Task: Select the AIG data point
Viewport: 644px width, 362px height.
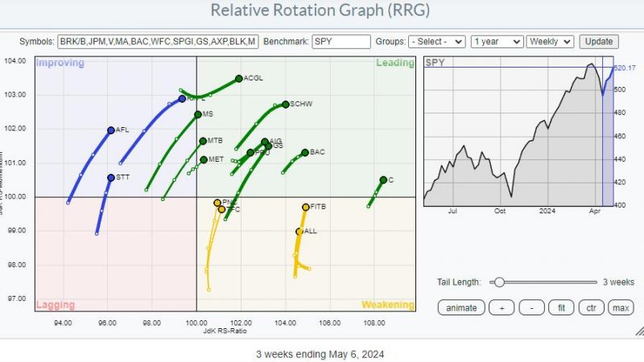Action: coord(265,142)
